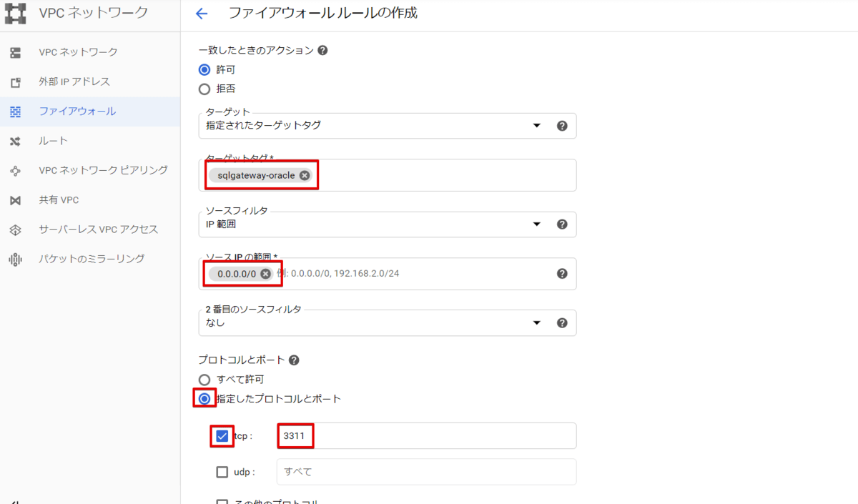Click the udp port field showing すべて

point(426,472)
